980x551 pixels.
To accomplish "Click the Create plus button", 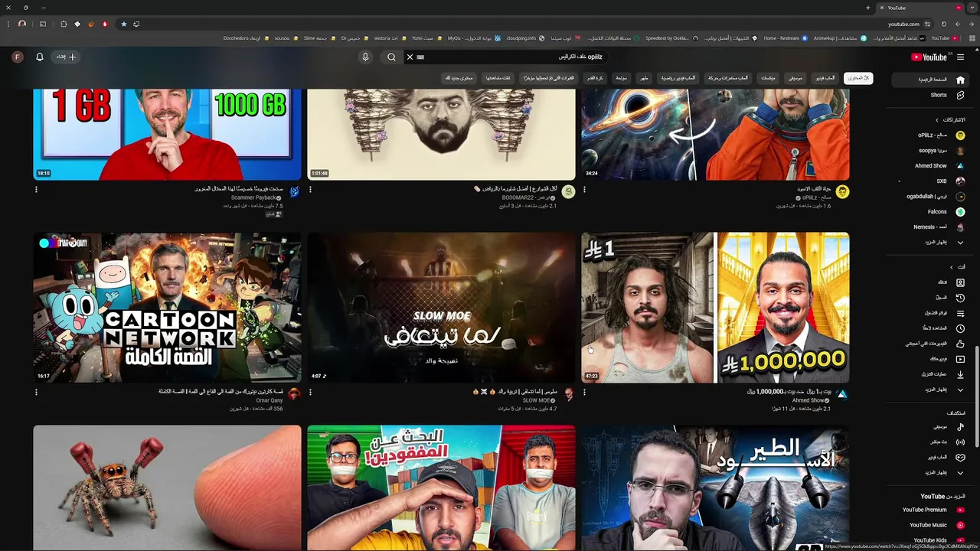I will pos(67,57).
